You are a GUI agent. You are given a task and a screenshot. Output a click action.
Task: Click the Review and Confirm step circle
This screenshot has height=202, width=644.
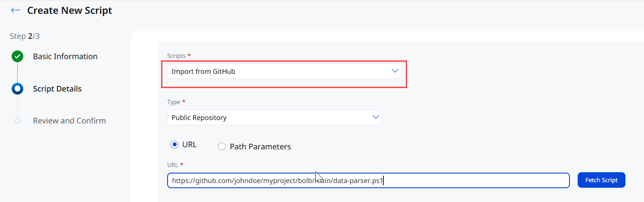pyautogui.click(x=17, y=121)
